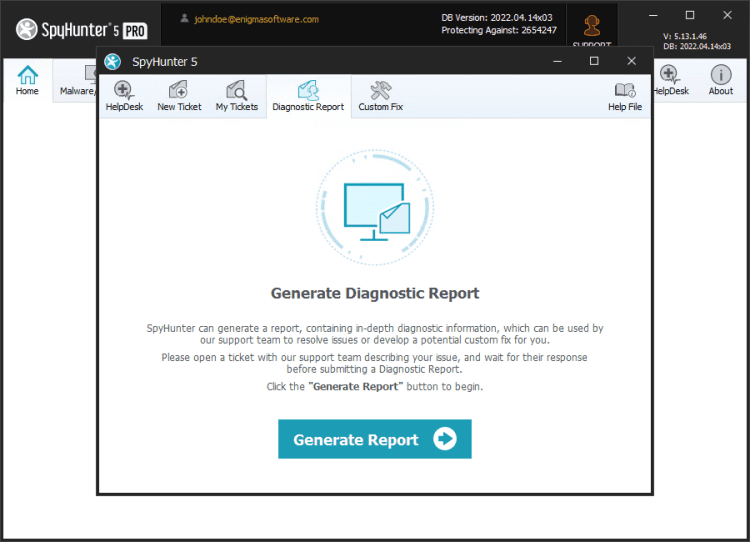Close the SpyHunter 5 dialog

[631, 61]
